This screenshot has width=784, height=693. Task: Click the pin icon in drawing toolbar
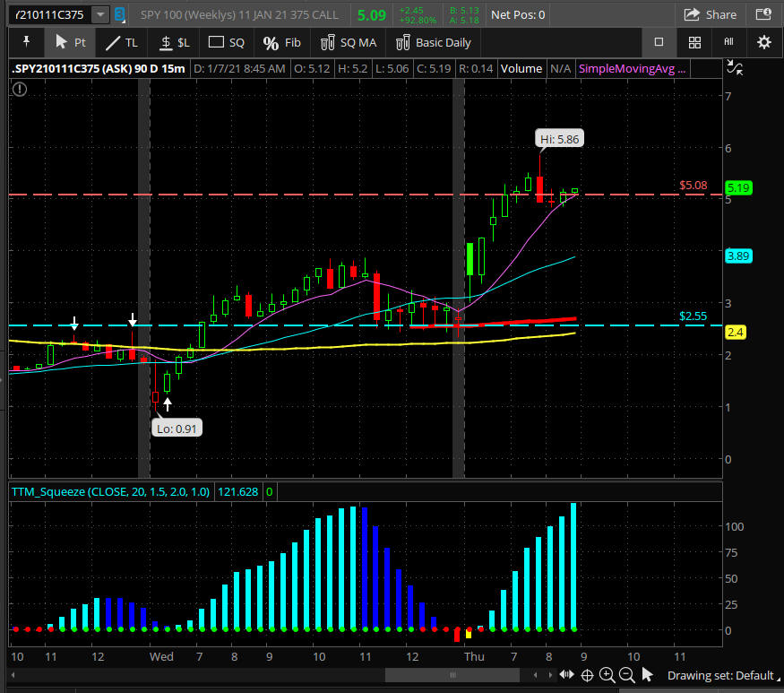click(26, 42)
